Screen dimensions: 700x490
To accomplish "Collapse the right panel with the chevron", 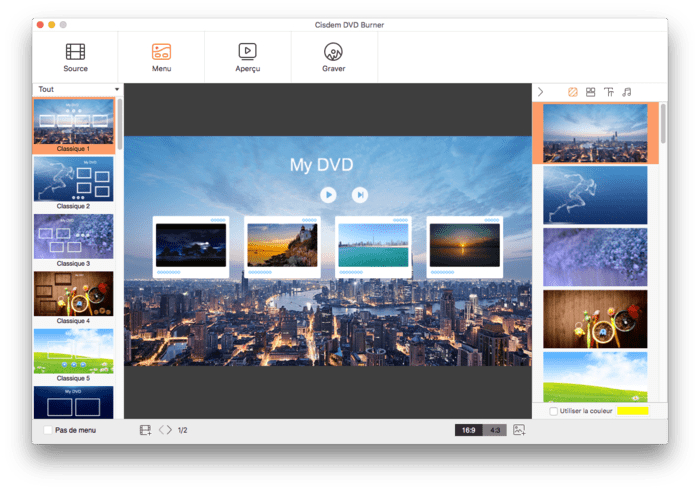I will (x=540, y=92).
